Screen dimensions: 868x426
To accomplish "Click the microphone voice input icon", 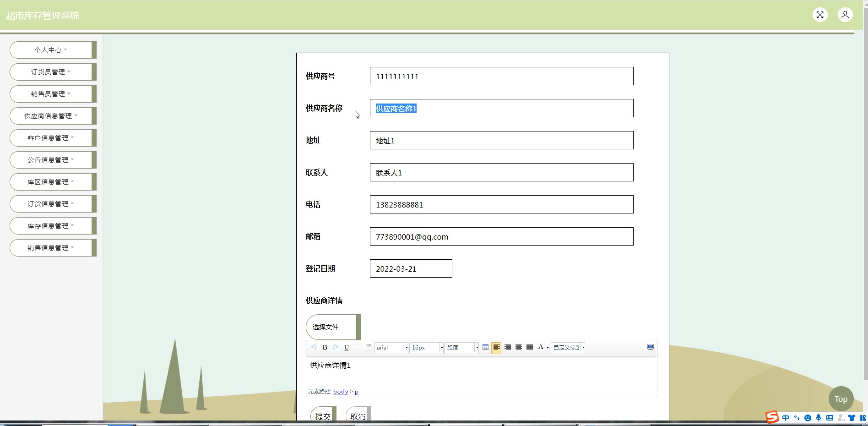I will coord(819,418).
